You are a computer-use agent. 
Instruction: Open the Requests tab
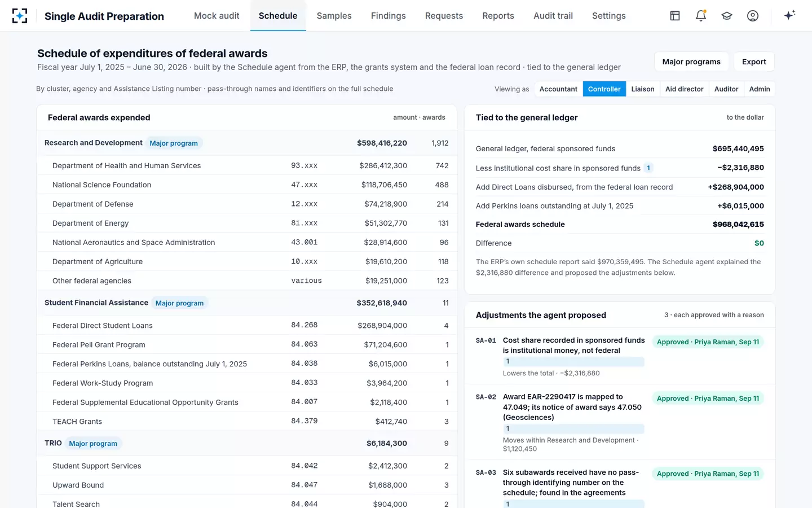pos(444,16)
